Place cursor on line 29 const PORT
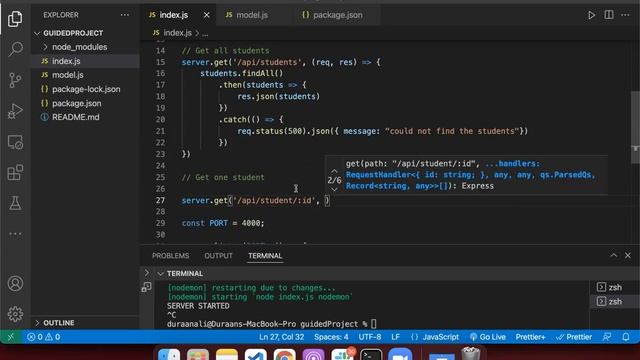 (223, 223)
